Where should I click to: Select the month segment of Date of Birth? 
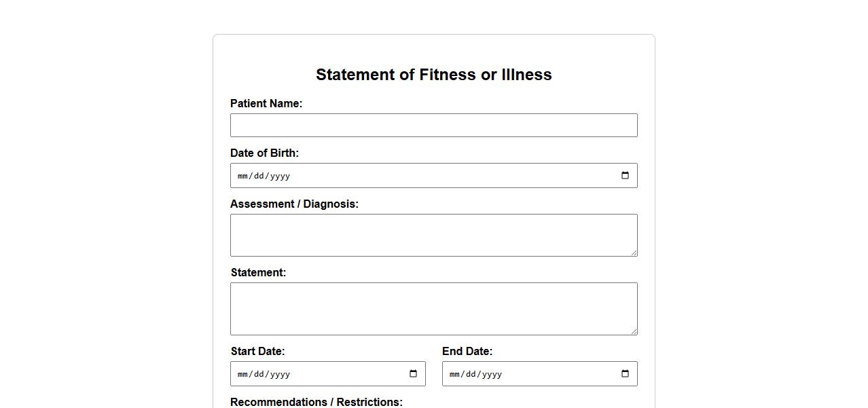(242, 177)
